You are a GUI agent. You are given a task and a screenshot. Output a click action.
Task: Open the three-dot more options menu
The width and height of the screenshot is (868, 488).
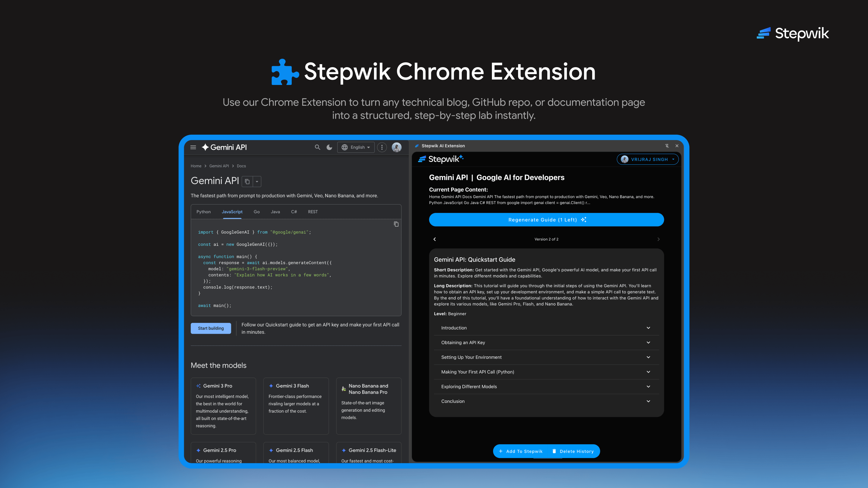point(382,147)
